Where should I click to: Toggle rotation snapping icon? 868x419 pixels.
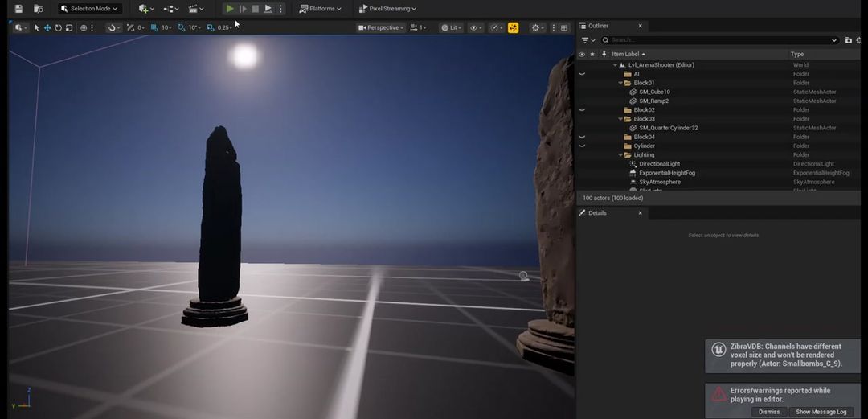pyautogui.click(x=181, y=27)
